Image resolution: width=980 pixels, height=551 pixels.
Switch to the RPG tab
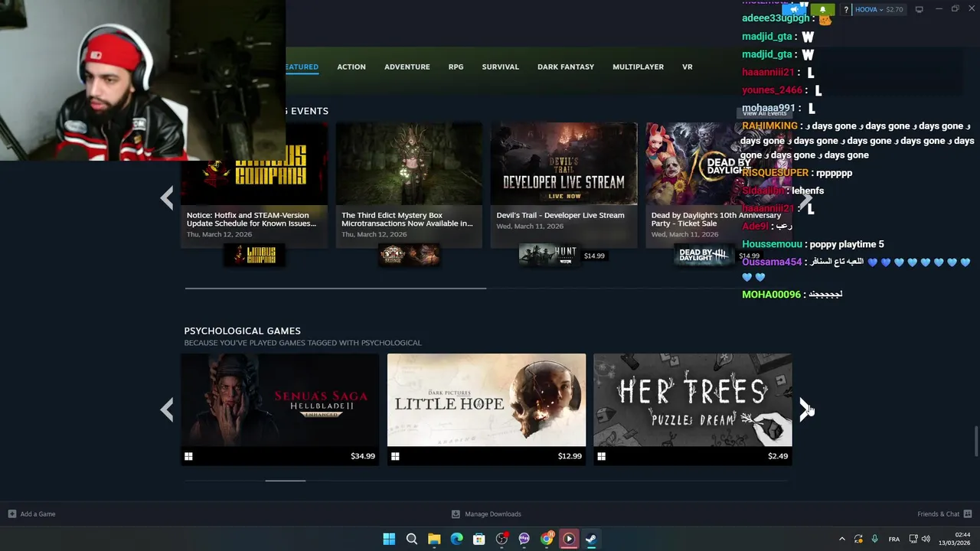click(x=456, y=67)
